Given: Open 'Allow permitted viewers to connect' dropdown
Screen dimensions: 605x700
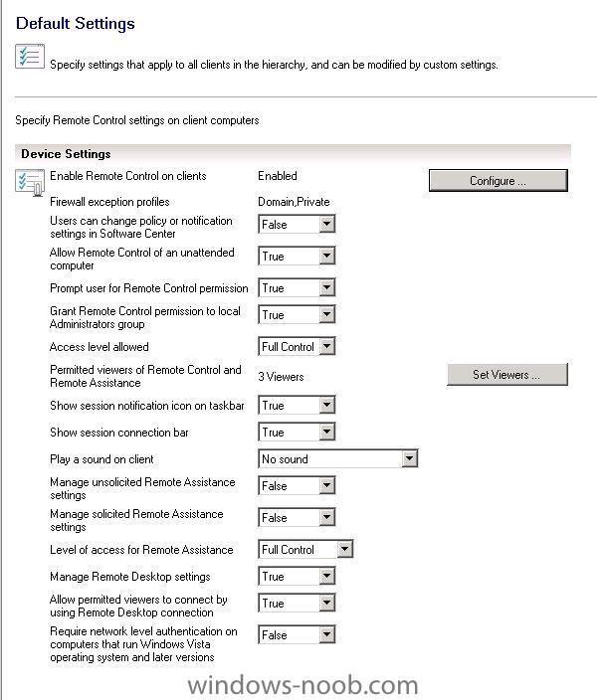Looking at the screenshot, I should [x=297, y=604].
